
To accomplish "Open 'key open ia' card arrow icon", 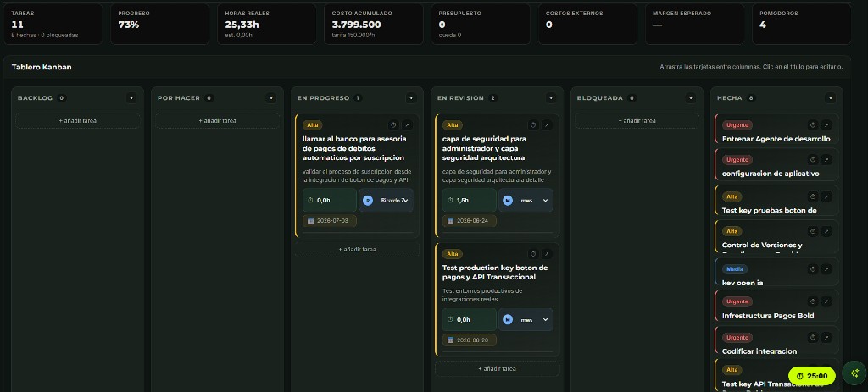I will tap(826, 269).
